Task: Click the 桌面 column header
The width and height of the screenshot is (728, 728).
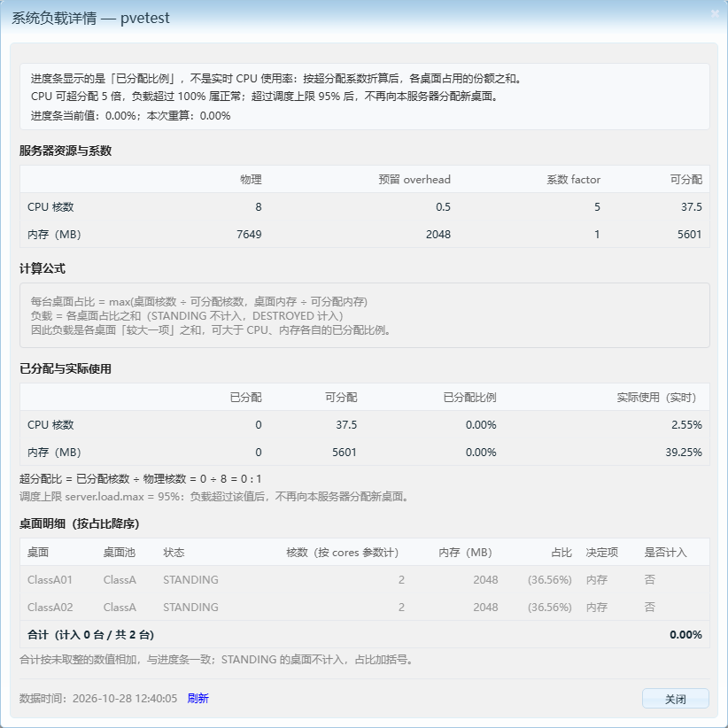Action: point(38,552)
